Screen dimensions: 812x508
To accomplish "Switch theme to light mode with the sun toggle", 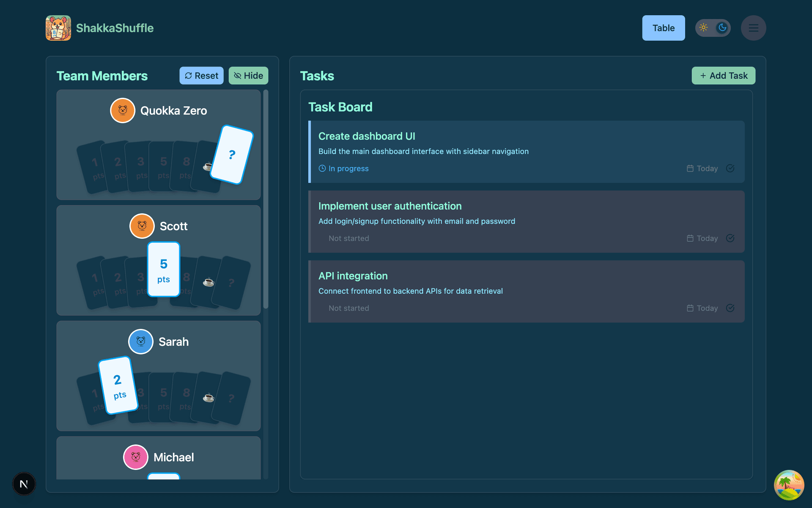I will pyautogui.click(x=704, y=28).
